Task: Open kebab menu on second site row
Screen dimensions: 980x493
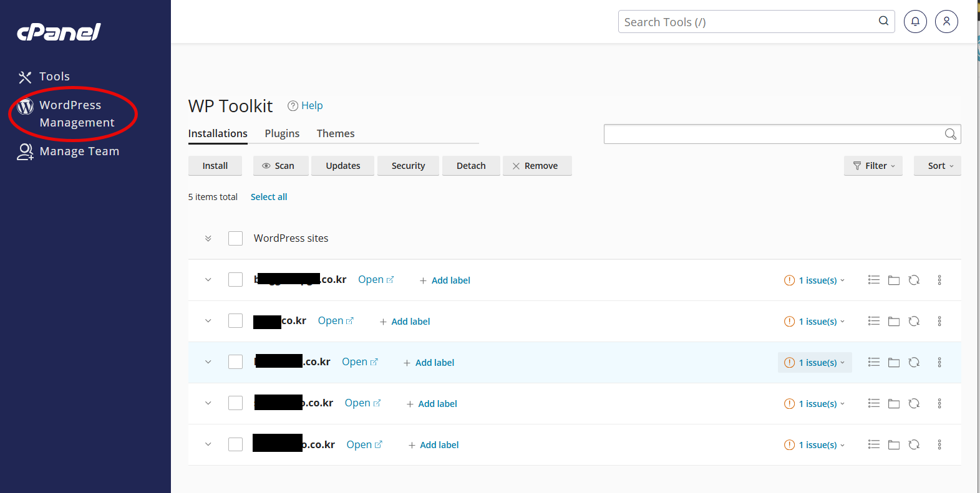Action: 939,322
